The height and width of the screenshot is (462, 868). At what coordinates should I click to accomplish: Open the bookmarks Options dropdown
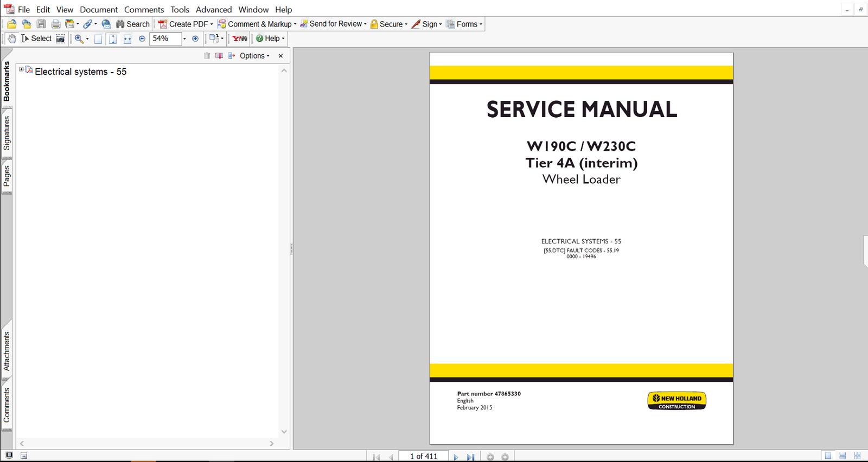tap(254, 56)
